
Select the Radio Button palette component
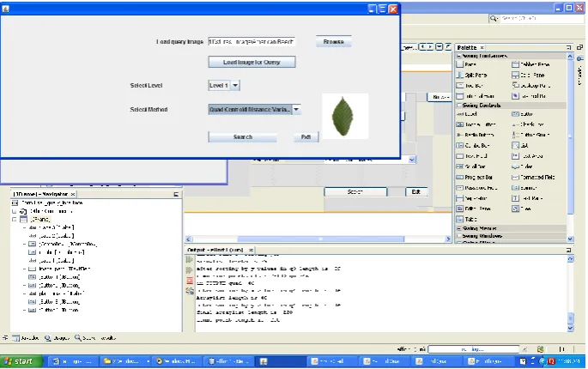pos(476,135)
